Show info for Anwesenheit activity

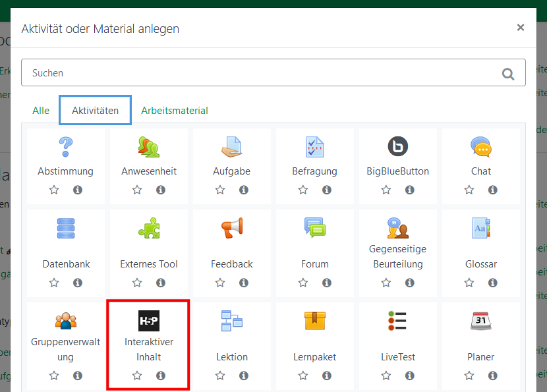tap(161, 190)
